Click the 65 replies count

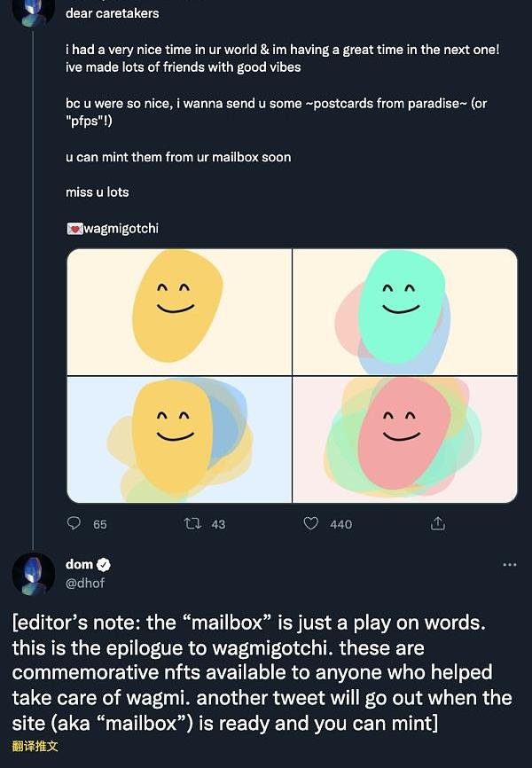(99, 524)
